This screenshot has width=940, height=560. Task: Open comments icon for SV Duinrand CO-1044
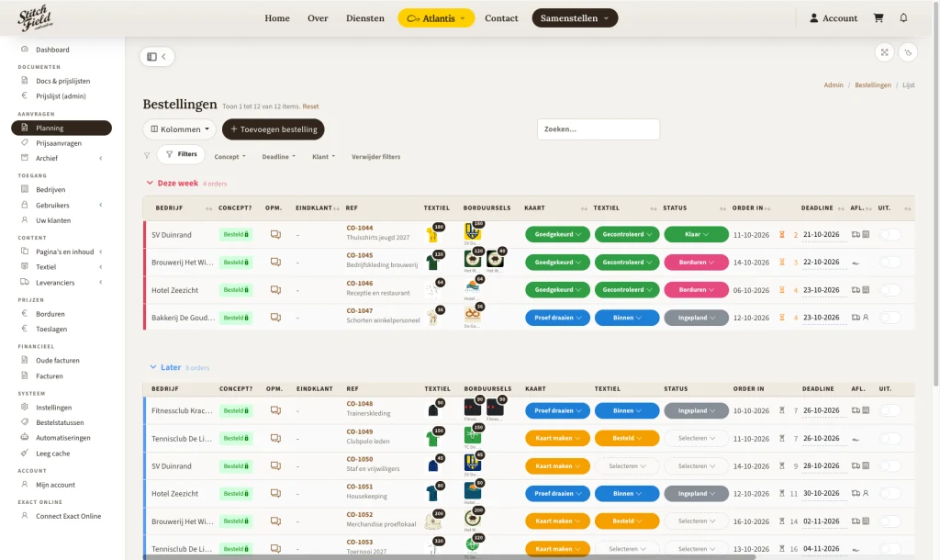point(275,234)
